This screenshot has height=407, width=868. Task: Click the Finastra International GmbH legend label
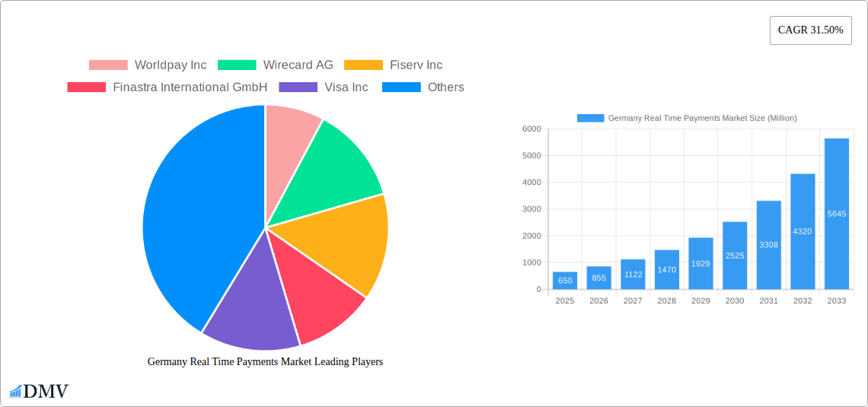tap(190, 87)
